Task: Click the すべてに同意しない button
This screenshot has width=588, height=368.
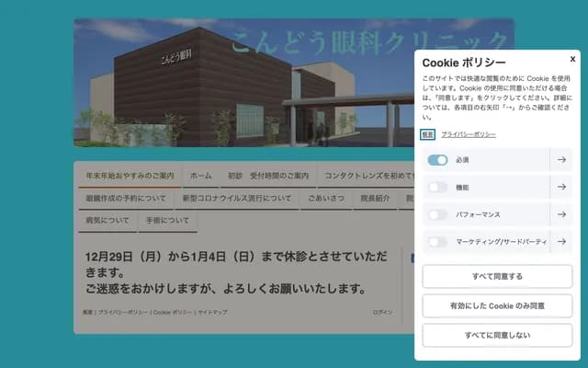Action: pyautogui.click(x=497, y=335)
